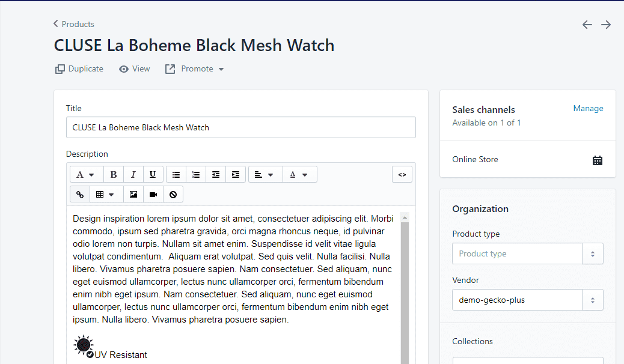View the product in store

click(x=135, y=69)
